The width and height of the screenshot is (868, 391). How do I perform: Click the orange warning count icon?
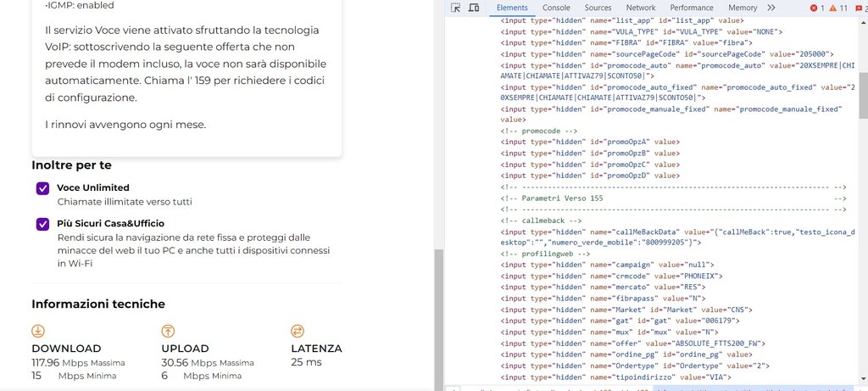[x=834, y=8]
